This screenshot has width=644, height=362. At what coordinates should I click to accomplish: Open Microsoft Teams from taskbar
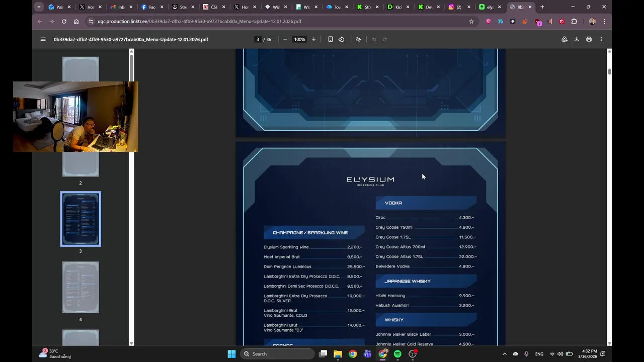click(368, 354)
